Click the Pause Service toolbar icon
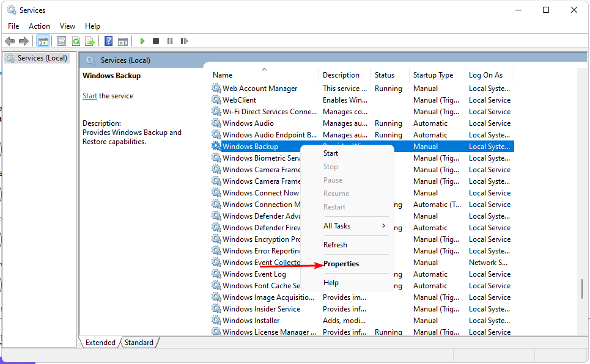The image size is (590, 364). click(170, 41)
